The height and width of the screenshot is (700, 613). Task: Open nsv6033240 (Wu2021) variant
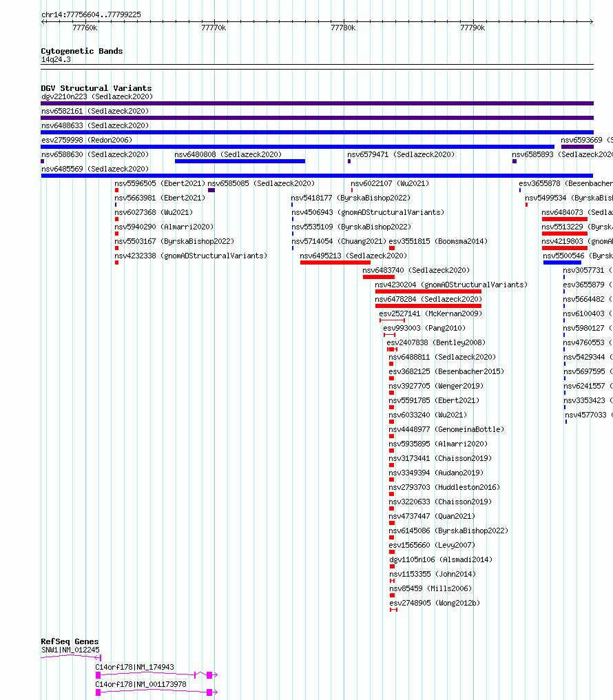point(428,415)
